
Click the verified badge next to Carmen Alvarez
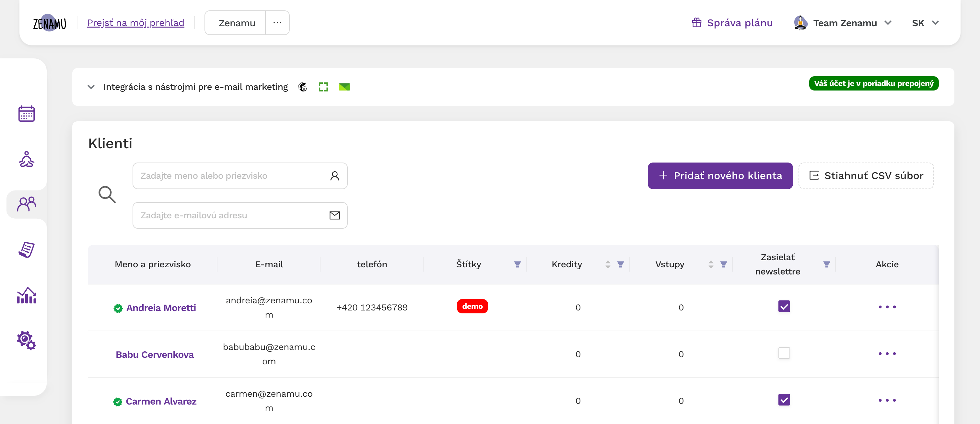(x=118, y=402)
